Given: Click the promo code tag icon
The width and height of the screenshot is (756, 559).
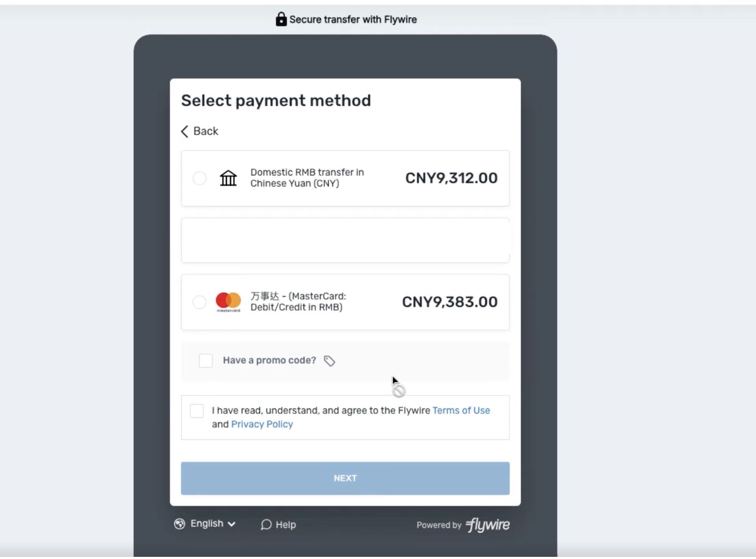Looking at the screenshot, I should tap(329, 361).
